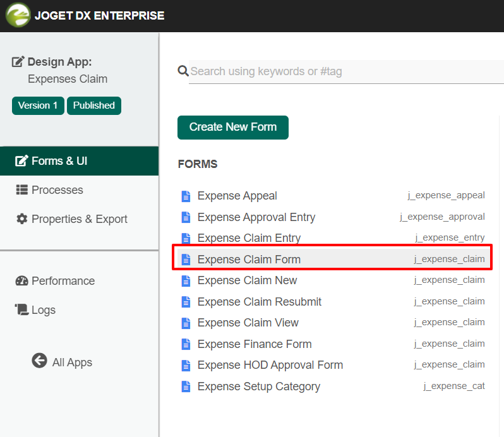The height and width of the screenshot is (437, 504).
Task: Click the Version 1 badge
Action: tap(38, 105)
